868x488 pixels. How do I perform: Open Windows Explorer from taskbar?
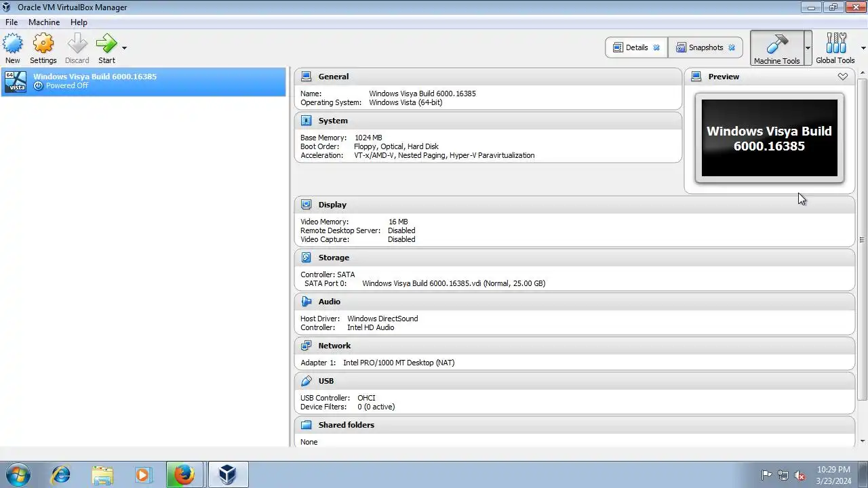(x=102, y=474)
